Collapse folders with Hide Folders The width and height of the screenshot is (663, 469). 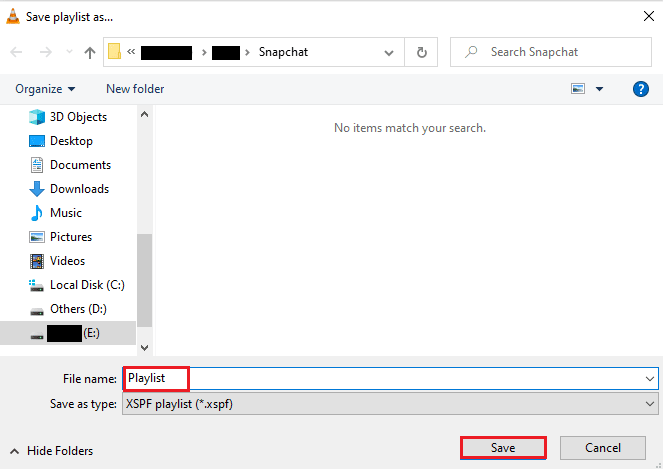[x=52, y=451]
